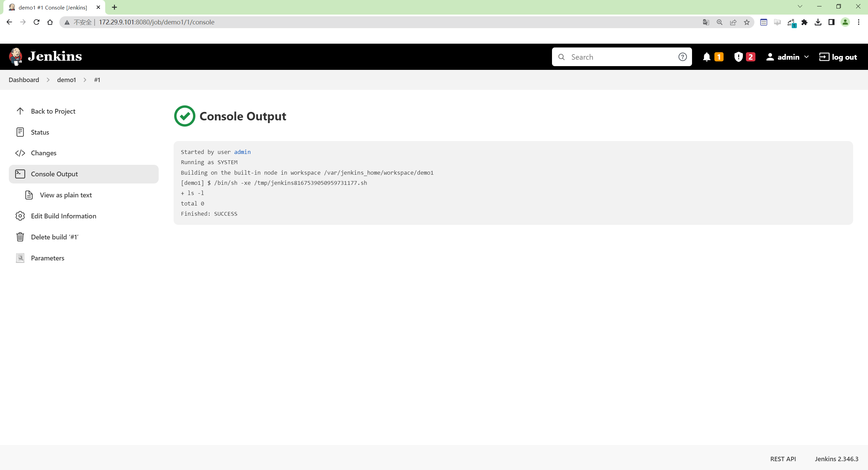Open the REST API link
The height and width of the screenshot is (470, 868).
(x=783, y=459)
